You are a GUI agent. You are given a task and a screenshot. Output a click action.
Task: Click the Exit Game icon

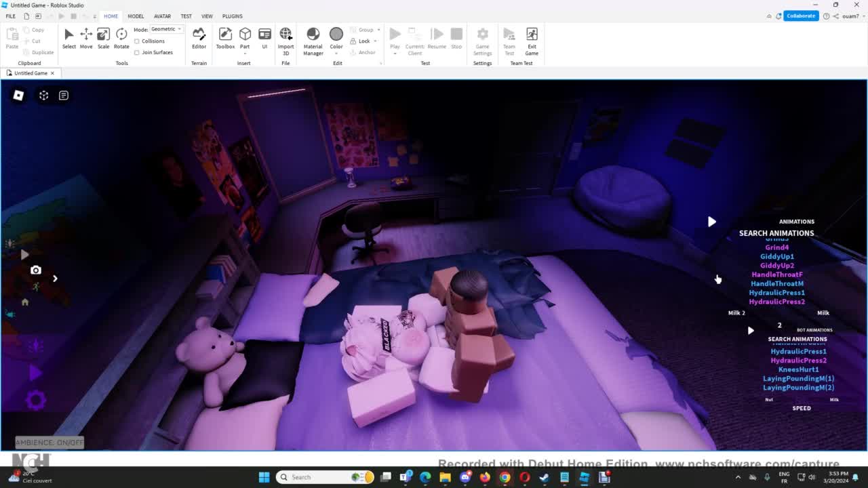pos(532,38)
